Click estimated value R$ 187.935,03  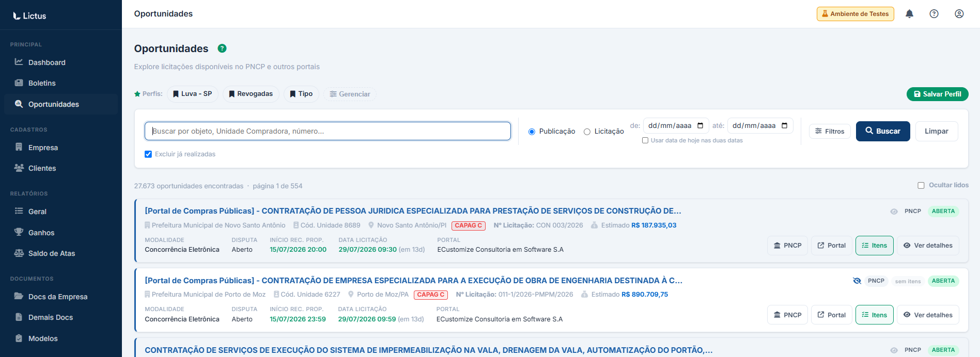pyautogui.click(x=654, y=225)
